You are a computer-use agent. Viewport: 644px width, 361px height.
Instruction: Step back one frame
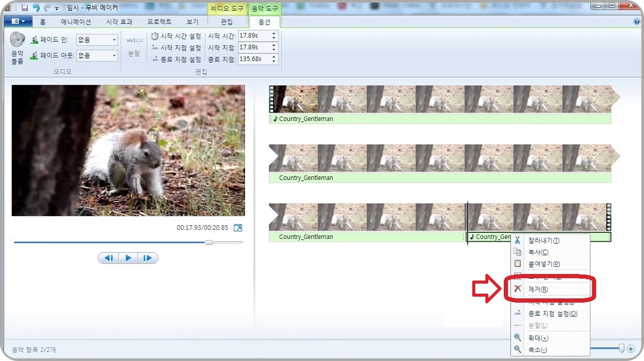109,258
